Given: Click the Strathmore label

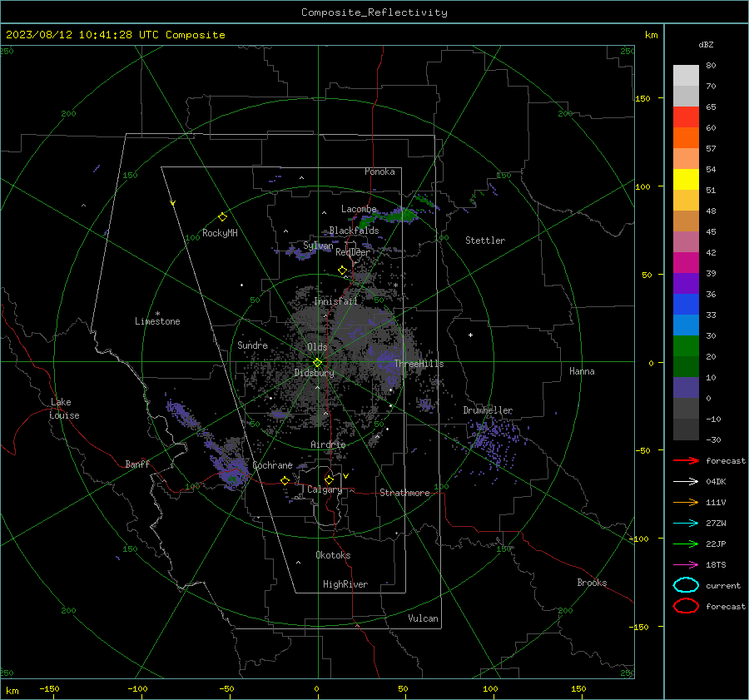Looking at the screenshot, I should pyautogui.click(x=404, y=493).
